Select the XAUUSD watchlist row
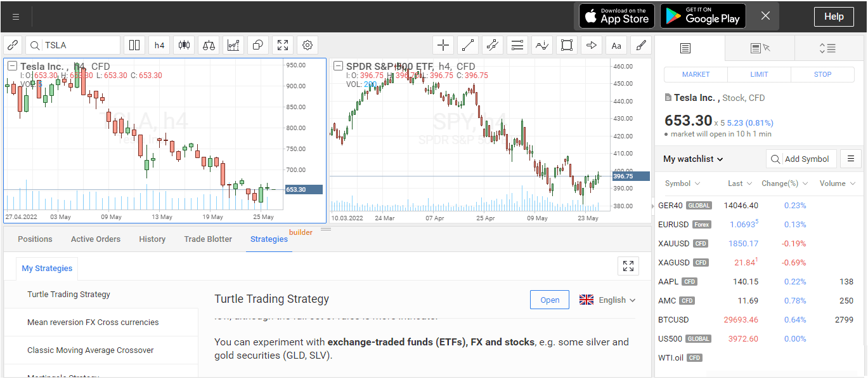The image size is (868, 379). pos(758,243)
